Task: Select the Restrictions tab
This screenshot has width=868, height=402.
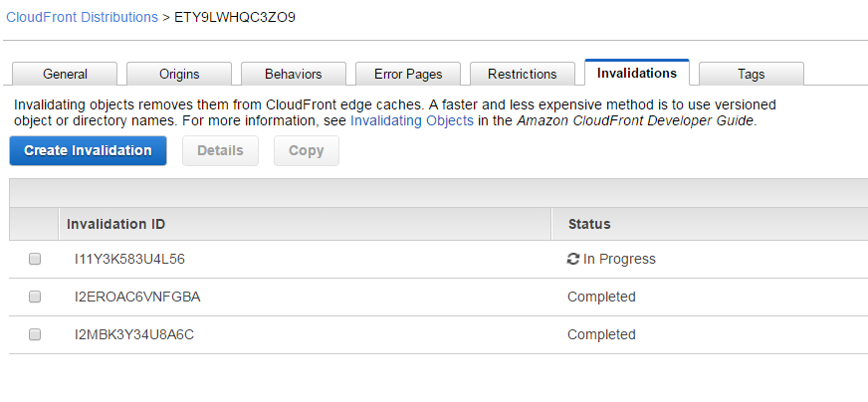Action: point(522,74)
